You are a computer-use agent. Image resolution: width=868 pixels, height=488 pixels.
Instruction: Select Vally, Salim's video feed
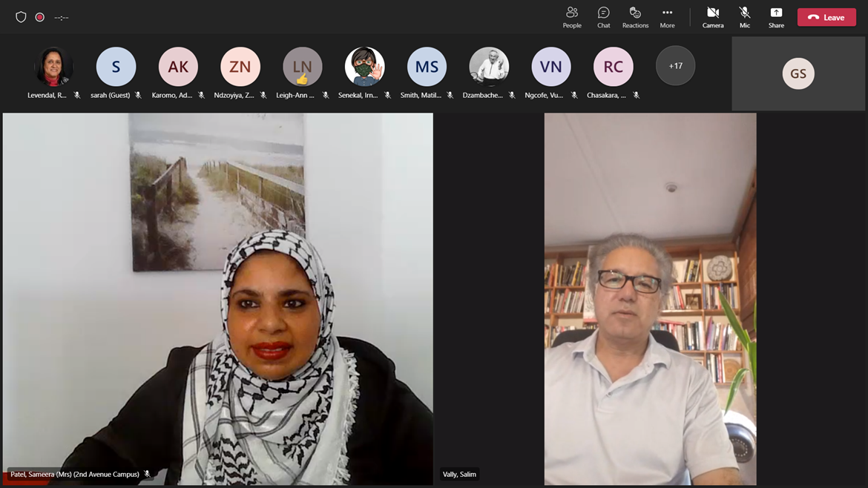point(650,299)
